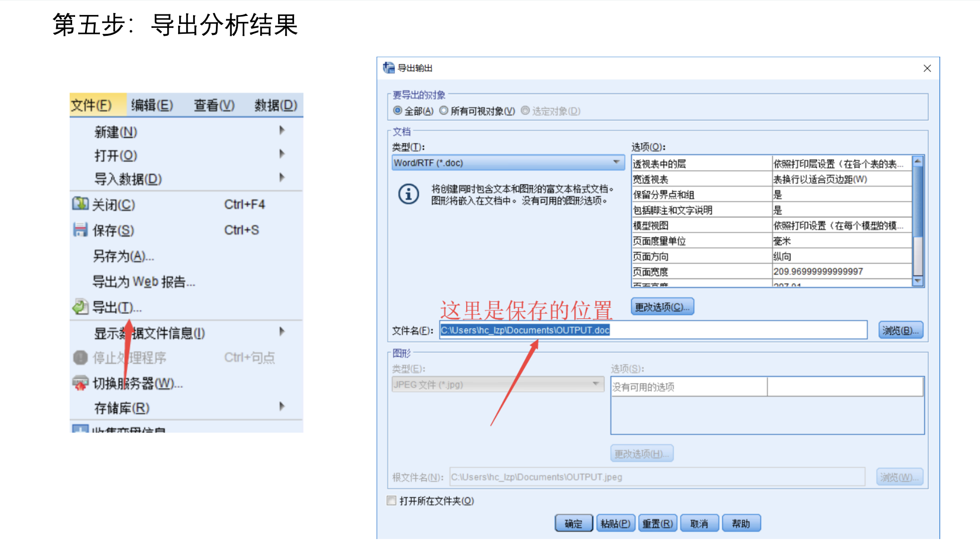The image size is (980, 553).
Task: Expand the 显示数据文件信息(I) submenu arrow
Action: pyautogui.click(x=282, y=331)
